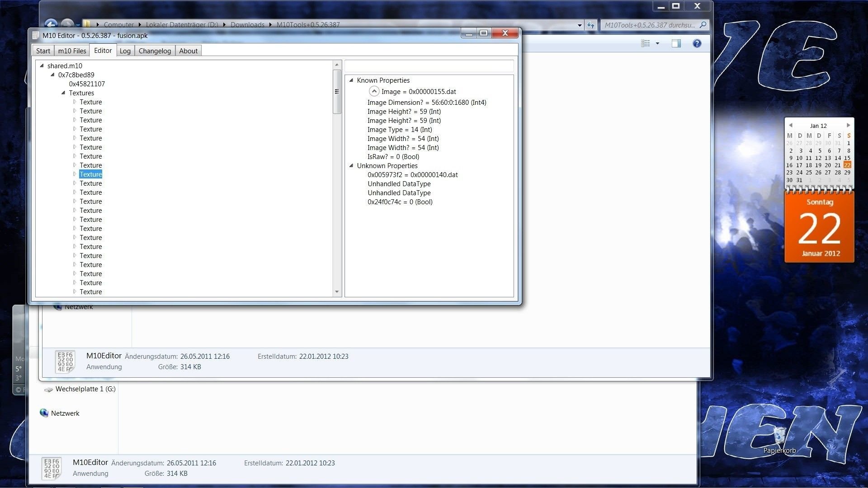
Task: Open the Explorer view options dropdown arrow
Action: pyautogui.click(x=657, y=43)
